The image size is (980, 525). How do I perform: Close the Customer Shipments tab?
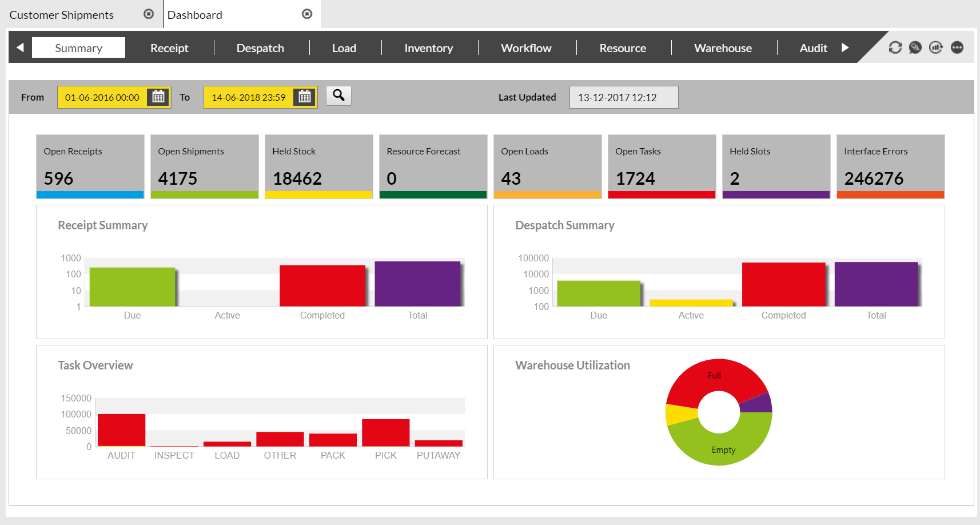tap(149, 14)
